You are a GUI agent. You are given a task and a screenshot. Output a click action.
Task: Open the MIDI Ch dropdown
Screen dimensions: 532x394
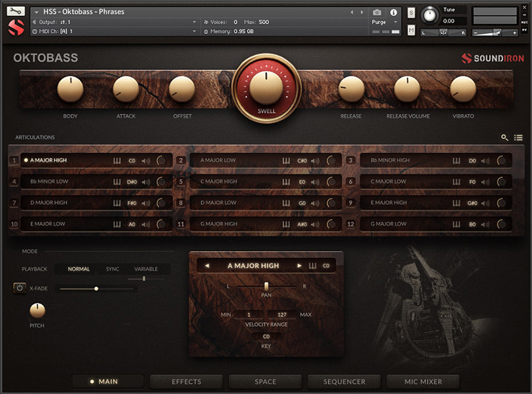[194, 31]
